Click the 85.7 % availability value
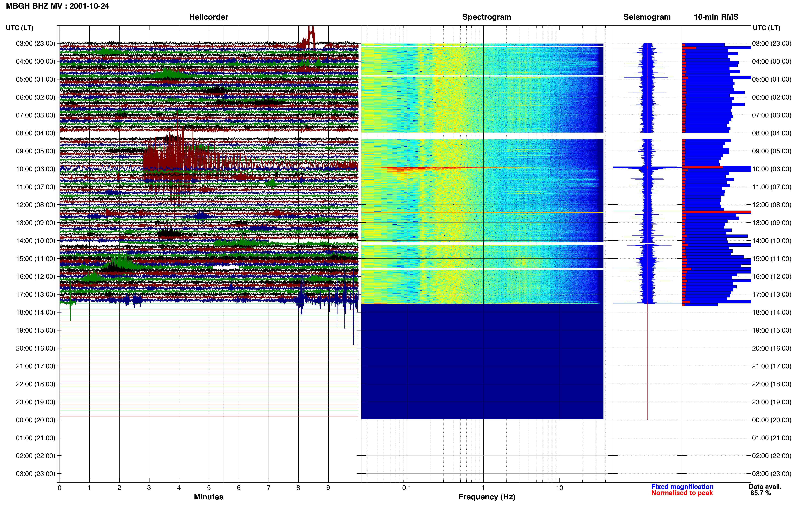Image resolution: width=812 pixels, height=508 pixels. point(761,493)
